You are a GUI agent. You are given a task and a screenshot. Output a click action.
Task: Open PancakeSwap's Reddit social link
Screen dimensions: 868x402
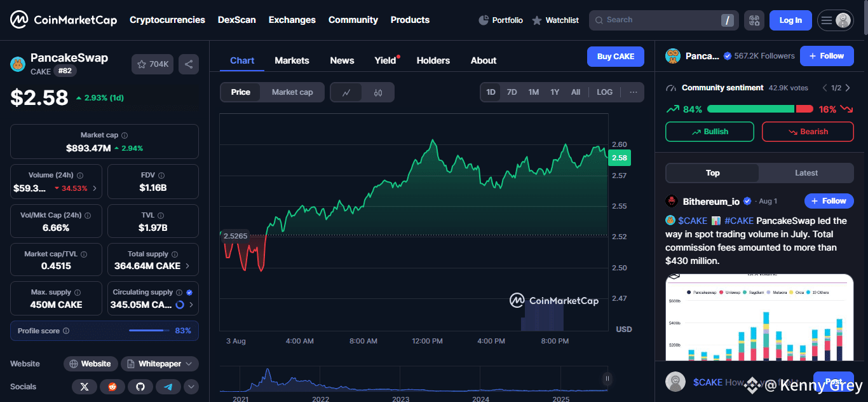pyautogui.click(x=112, y=387)
